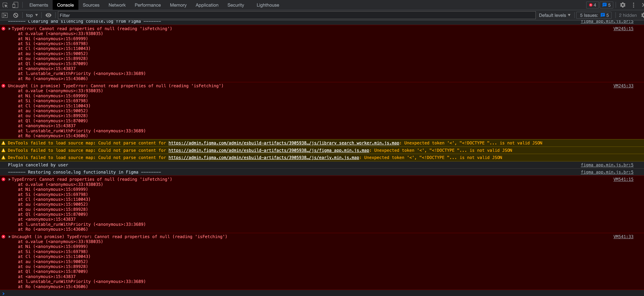Open DevTools settings gear

tap(622, 5)
